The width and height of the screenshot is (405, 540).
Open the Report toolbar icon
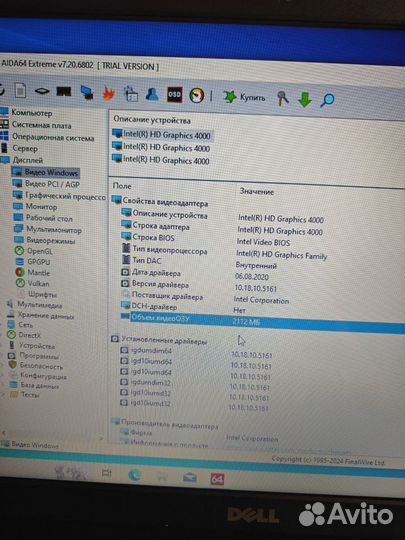pyautogui.click(x=20, y=90)
